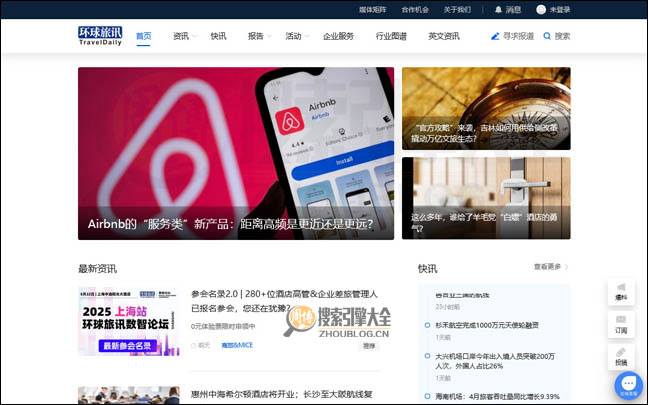648x405 pixels.
Task: Open news 海南机场：4月旅客吞吐量同比增长9.39%
Action: [497, 396]
